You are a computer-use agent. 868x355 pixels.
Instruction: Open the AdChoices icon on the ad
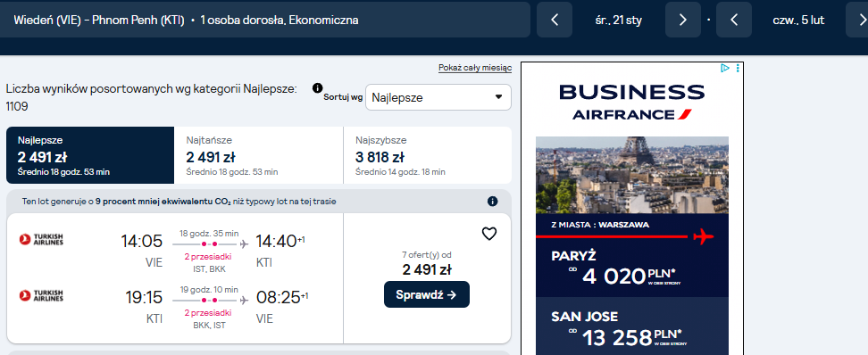pos(725,68)
